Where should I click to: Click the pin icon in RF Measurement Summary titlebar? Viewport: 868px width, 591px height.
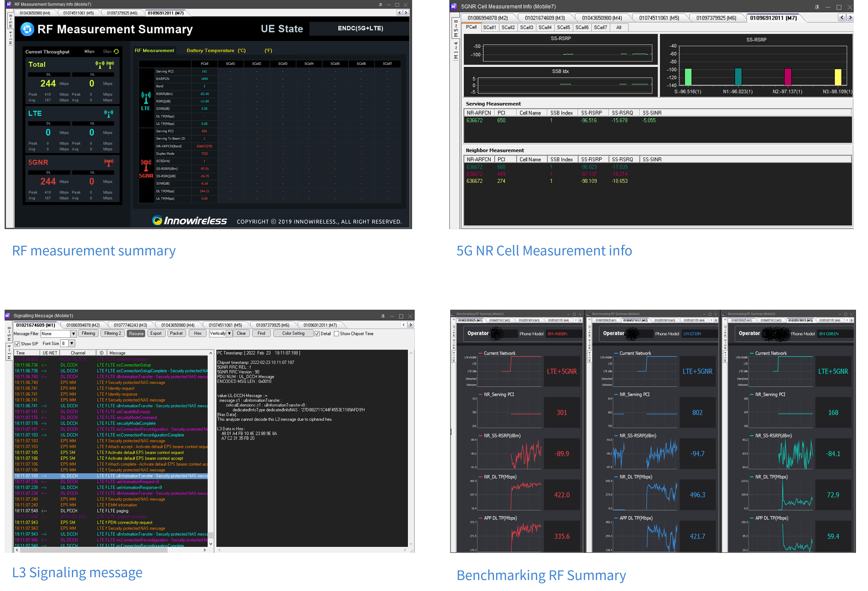[x=380, y=4]
